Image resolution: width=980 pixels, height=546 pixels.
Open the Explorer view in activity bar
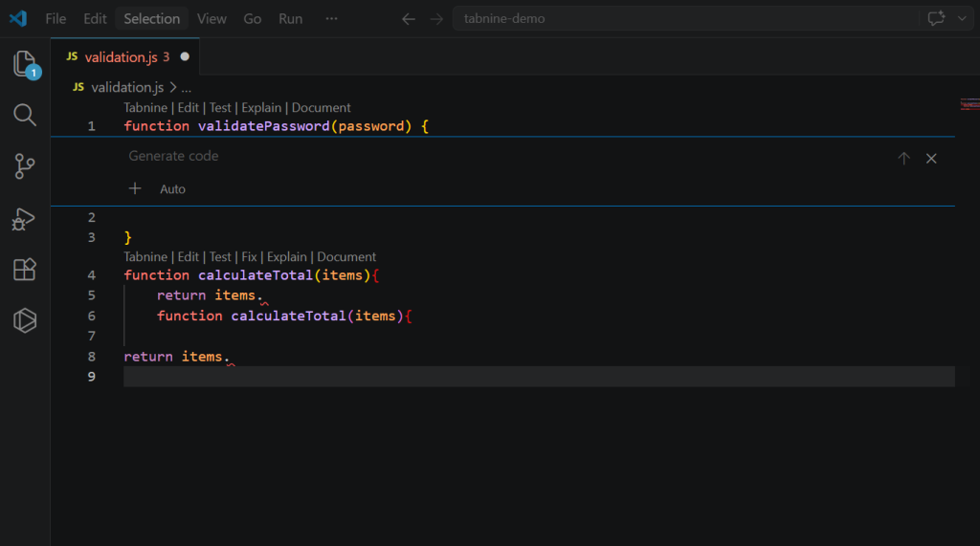(25, 64)
